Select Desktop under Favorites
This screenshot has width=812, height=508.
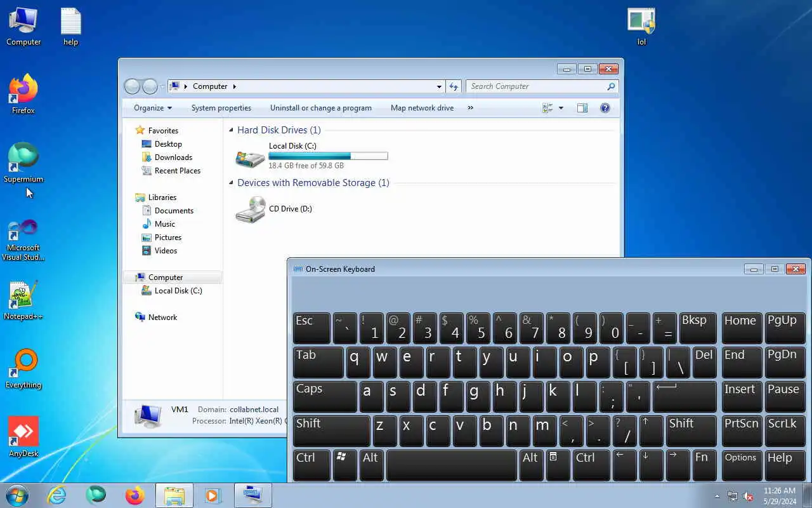coord(168,144)
